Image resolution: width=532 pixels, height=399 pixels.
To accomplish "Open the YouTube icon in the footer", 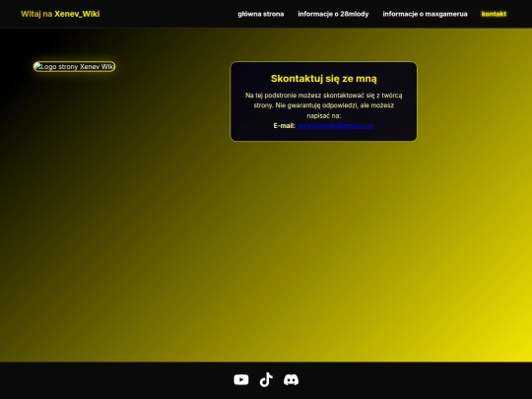I will [x=241, y=379].
